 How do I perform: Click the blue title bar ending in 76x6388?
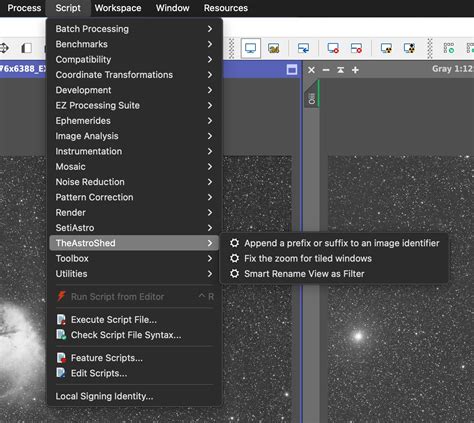pyautogui.click(x=23, y=69)
